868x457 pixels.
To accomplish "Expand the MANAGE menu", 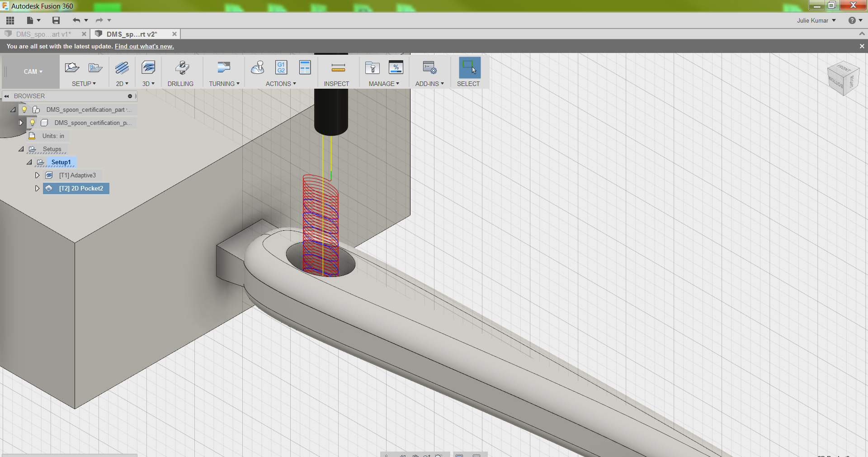I will (384, 84).
